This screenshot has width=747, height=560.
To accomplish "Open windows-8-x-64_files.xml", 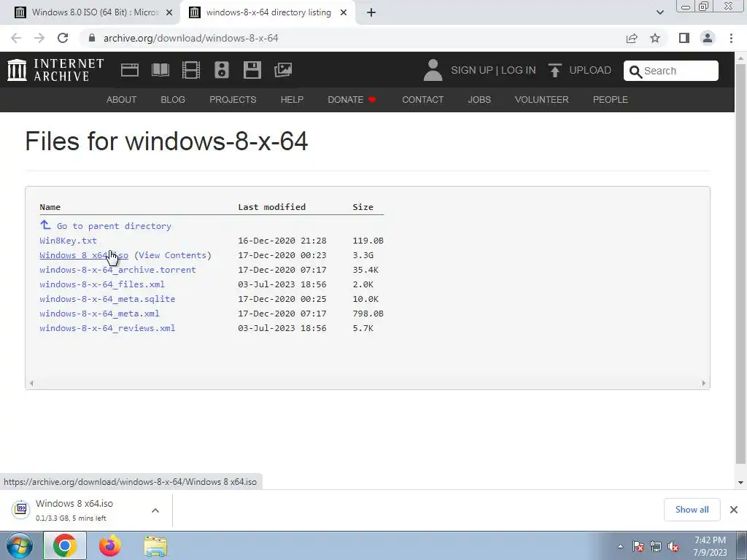I will click(x=102, y=284).
